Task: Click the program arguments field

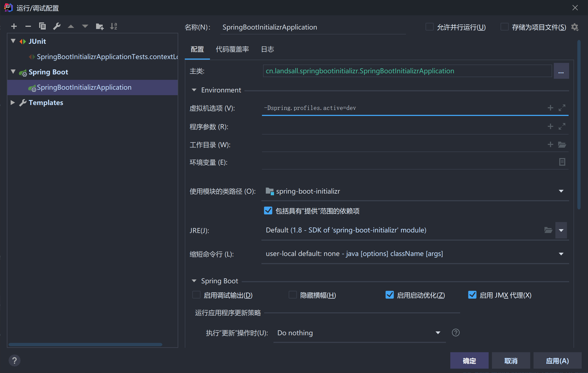Action: [x=404, y=127]
